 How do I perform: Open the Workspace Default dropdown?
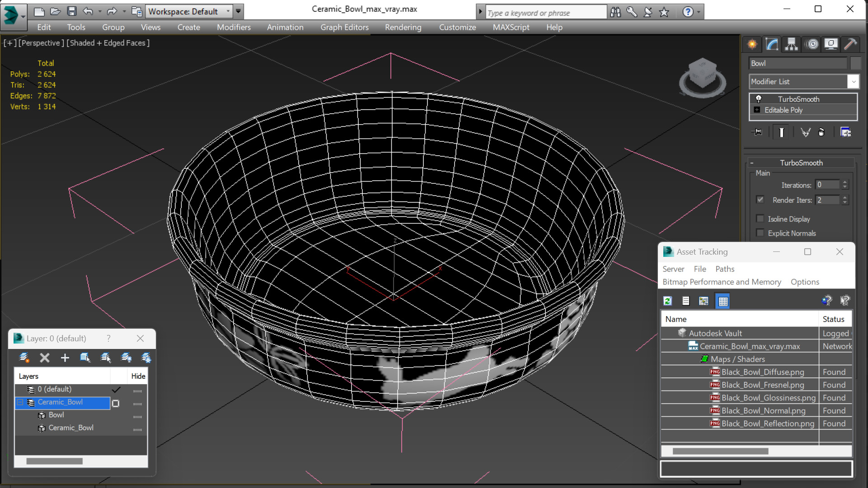pyautogui.click(x=228, y=11)
